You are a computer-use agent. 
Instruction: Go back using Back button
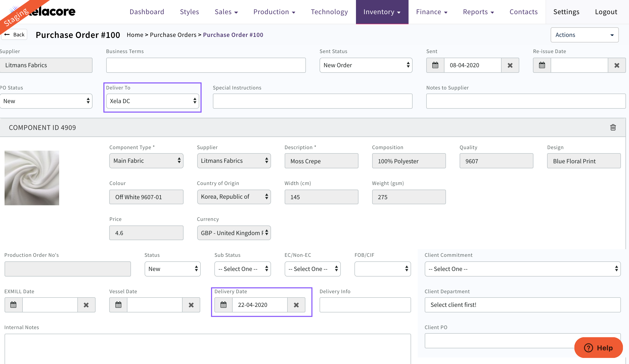[x=15, y=35]
